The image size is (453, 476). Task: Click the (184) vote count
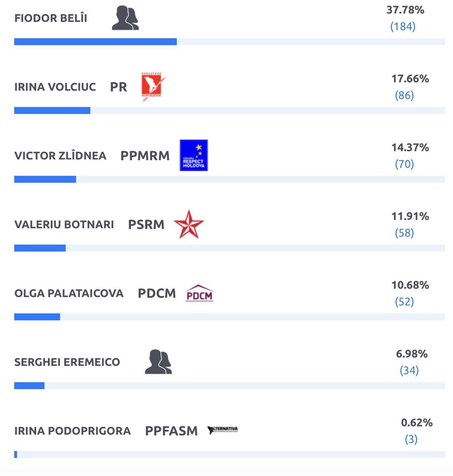[403, 26]
